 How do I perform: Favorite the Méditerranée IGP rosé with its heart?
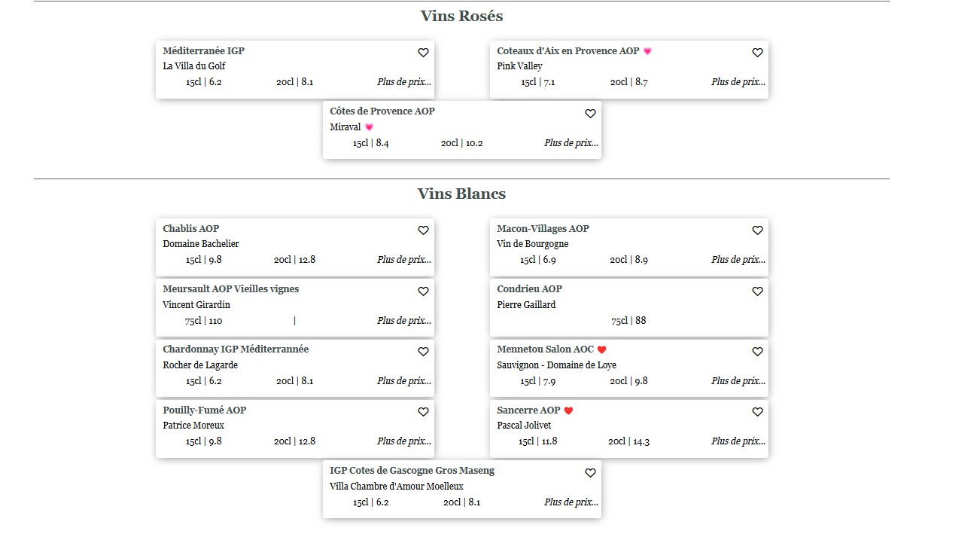pyautogui.click(x=423, y=53)
